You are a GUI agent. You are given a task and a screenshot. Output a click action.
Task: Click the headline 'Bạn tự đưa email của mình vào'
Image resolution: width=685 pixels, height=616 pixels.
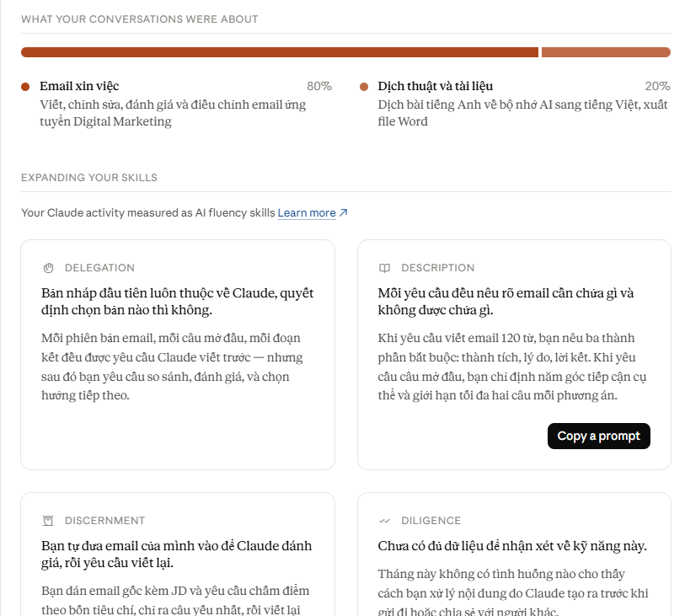(176, 554)
